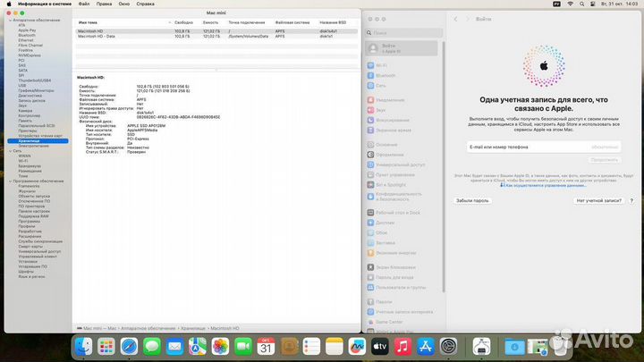The image size is (644, 362).
Task: Open Как осуществляется управление данными link
Action: pyautogui.click(x=543, y=186)
